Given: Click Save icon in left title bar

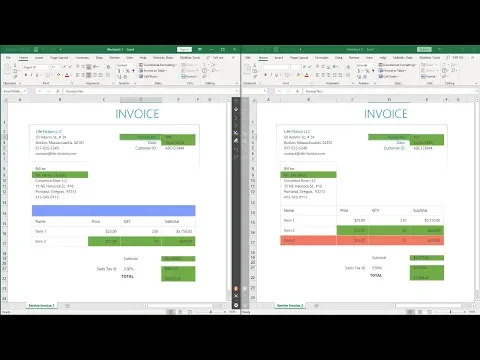Looking at the screenshot, I should pyautogui.click(x=36, y=49).
